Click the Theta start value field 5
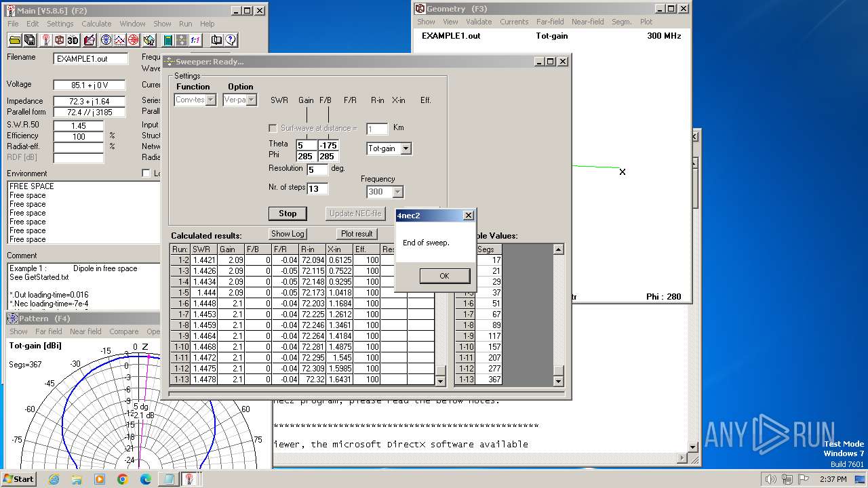The image size is (868, 488). pyautogui.click(x=307, y=145)
